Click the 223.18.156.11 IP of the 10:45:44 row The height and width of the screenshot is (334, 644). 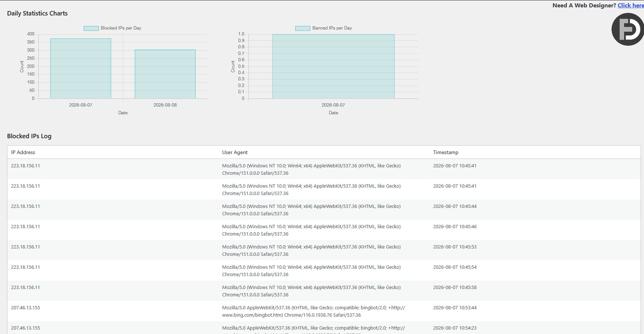coord(25,206)
